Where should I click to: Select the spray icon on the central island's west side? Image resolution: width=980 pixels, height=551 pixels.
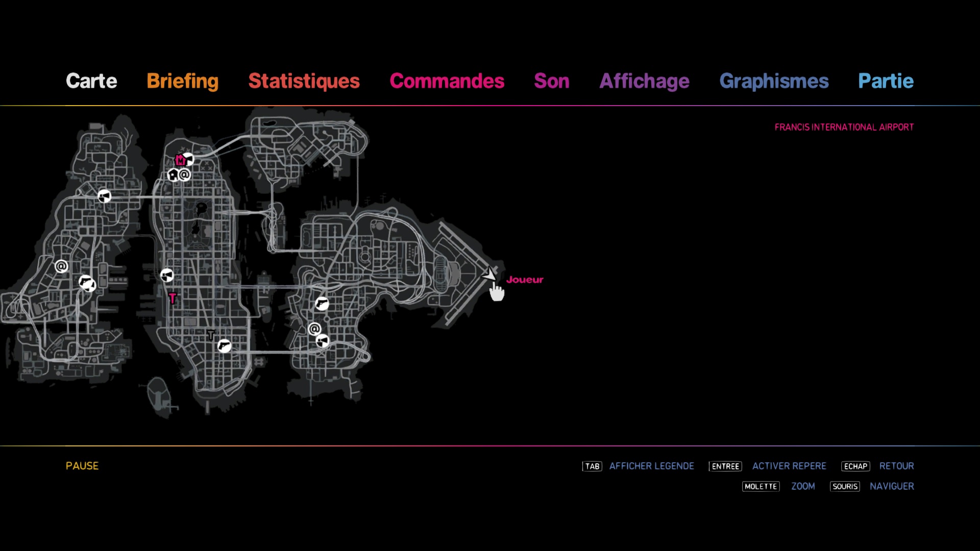point(167,275)
